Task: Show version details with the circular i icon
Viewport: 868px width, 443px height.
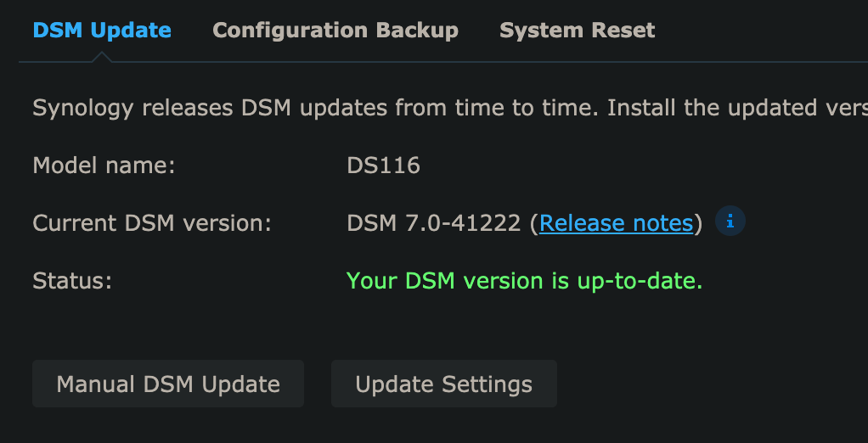Action: [x=730, y=222]
